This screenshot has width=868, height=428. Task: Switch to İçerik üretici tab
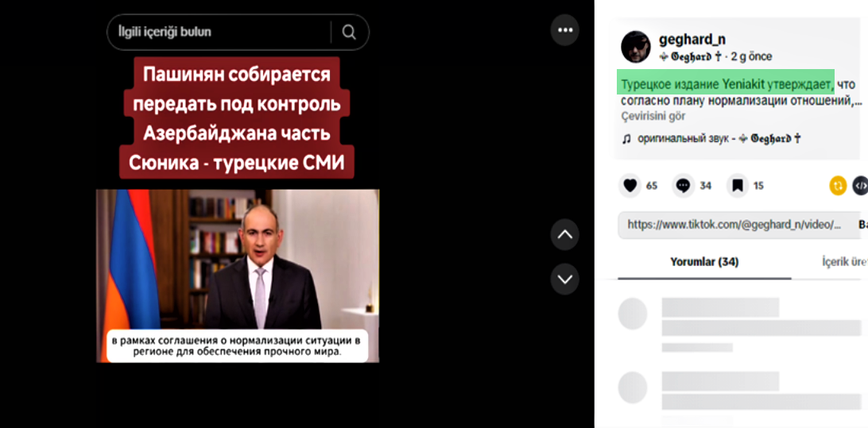(x=845, y=261)
